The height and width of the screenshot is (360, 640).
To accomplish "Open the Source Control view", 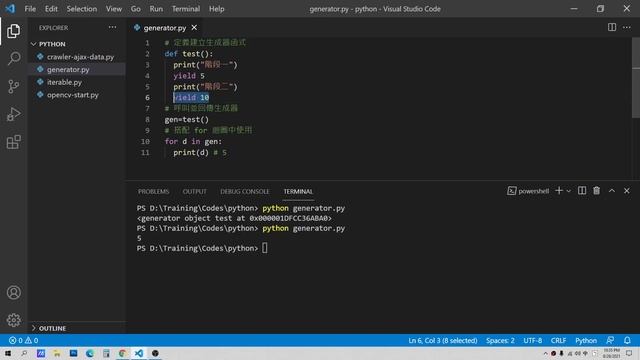I will pyautogui.click(x=13, y=87).
